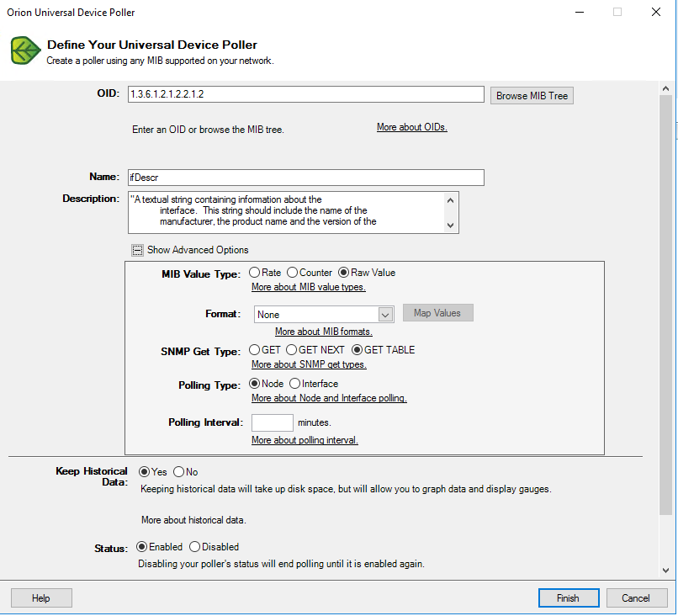Choose GET as SNMP get type
678x616 pixels.
point(254,349)
